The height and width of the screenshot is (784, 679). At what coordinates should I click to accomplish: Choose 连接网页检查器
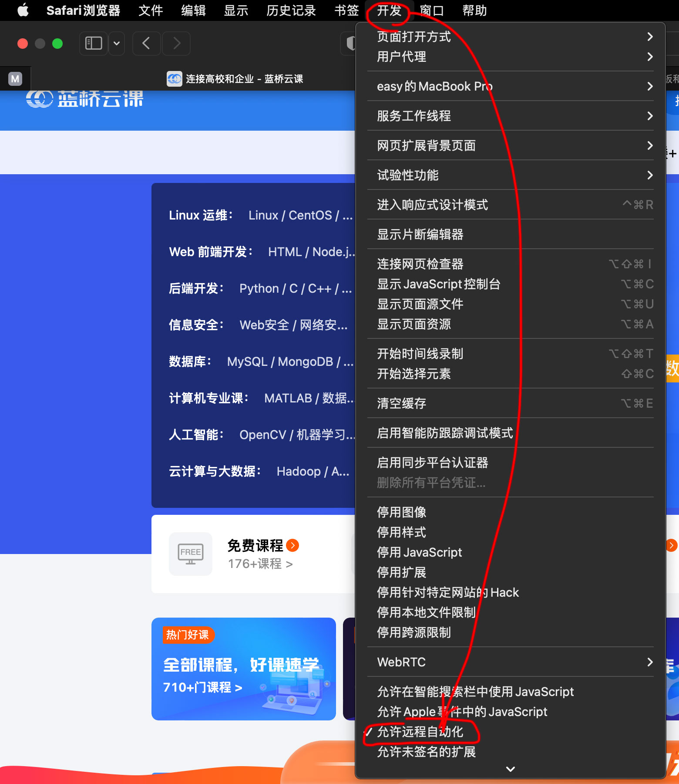[511, 264]
